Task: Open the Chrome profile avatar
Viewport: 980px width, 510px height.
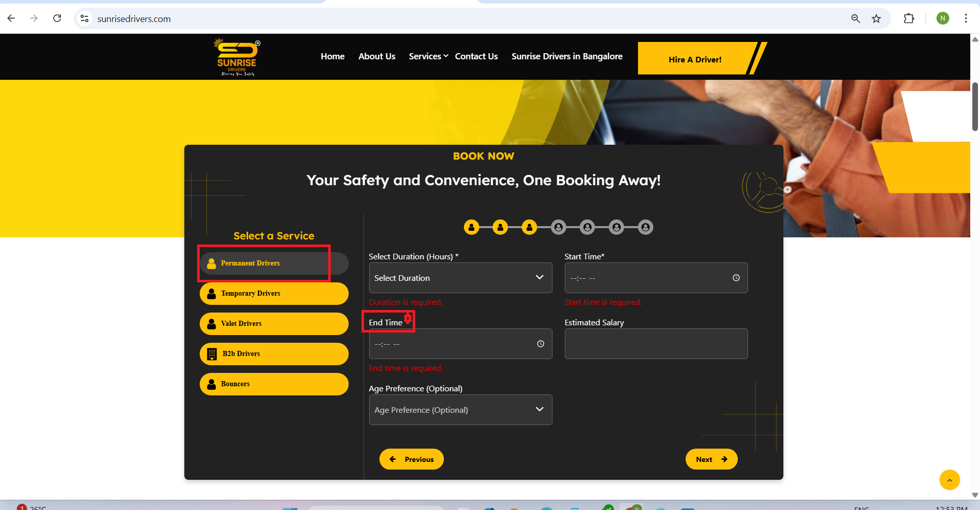Action: pyautogui.click(x=943, y=18)
